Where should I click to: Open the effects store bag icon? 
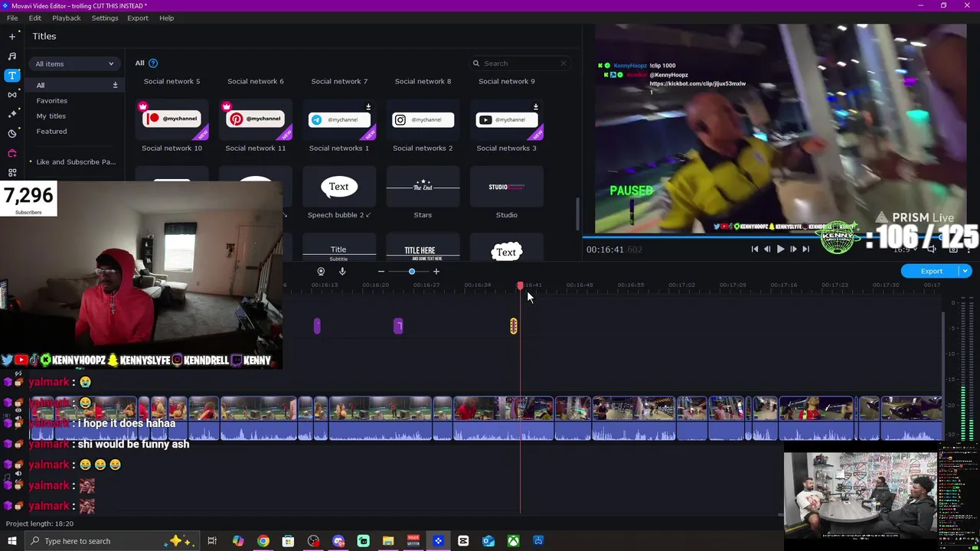(12, 153)
